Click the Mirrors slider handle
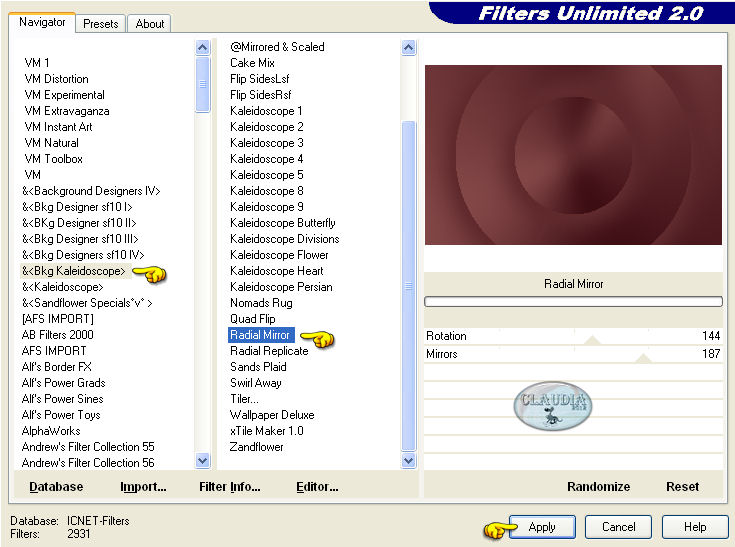Viewport: 735px width, 547px height. [x=644, y=358]
